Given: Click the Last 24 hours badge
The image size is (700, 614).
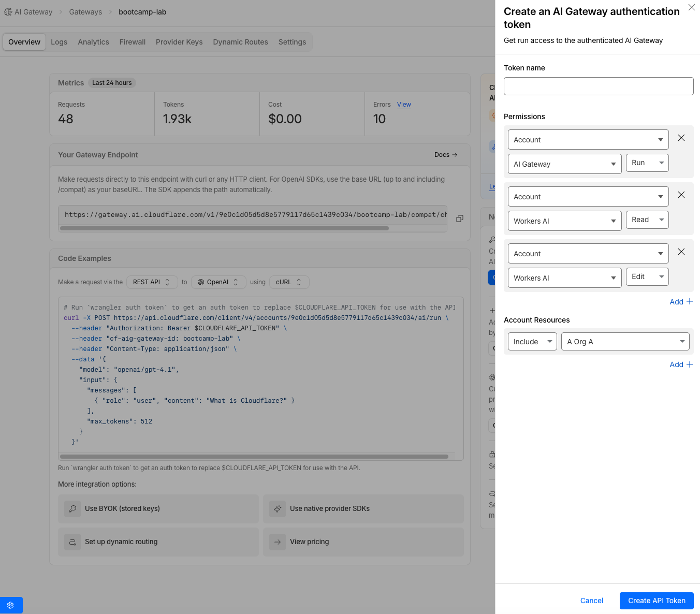Looking at the screenshot, I should click(112, 83).
